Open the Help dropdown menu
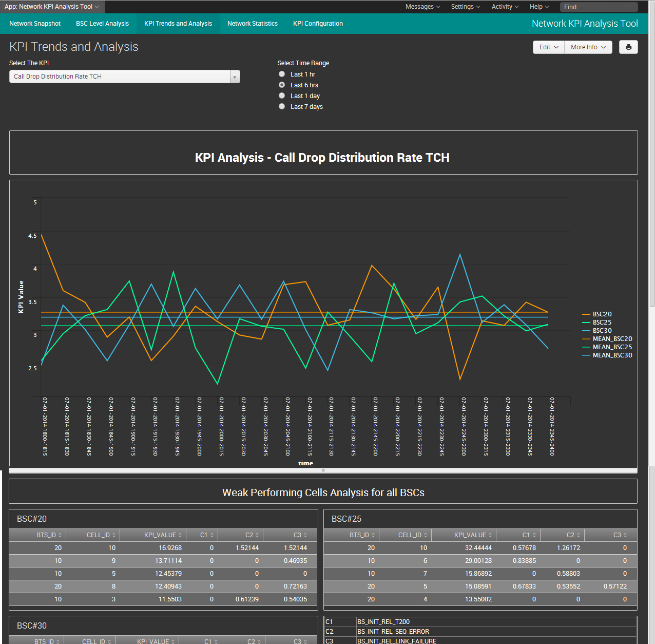Image resolution: width=655 pixels, height=644 pixels. 539,7
